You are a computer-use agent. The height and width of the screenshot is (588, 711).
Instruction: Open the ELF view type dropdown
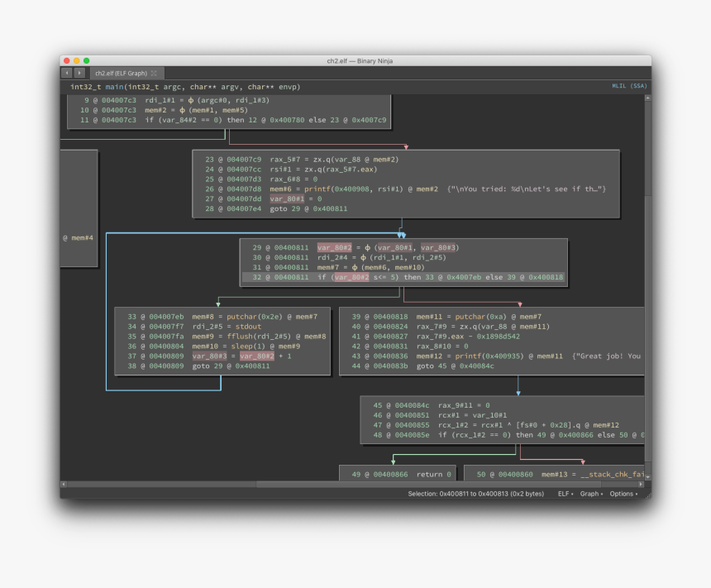coord(565,494)
